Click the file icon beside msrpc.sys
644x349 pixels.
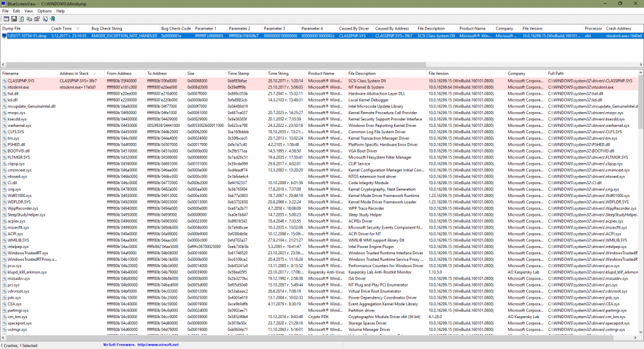pyautogui.click(x=5, y=113)
